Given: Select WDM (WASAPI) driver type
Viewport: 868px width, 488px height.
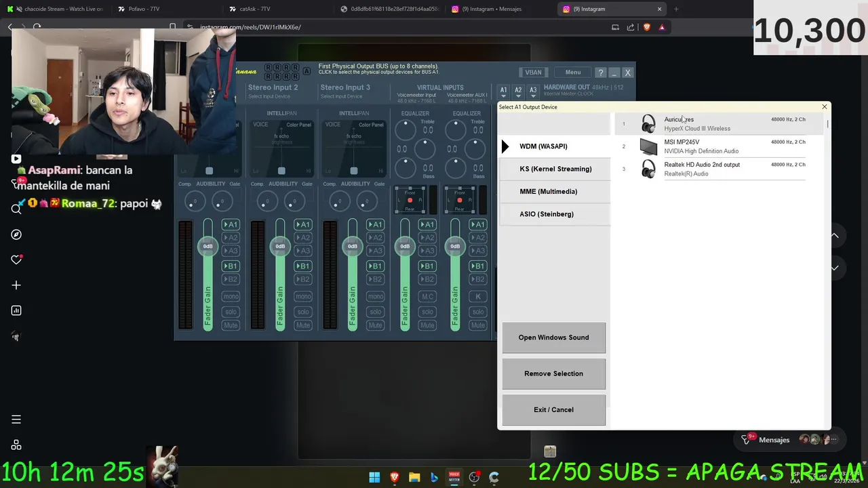Looking at the screenshot, I should [x=554, y=146].
